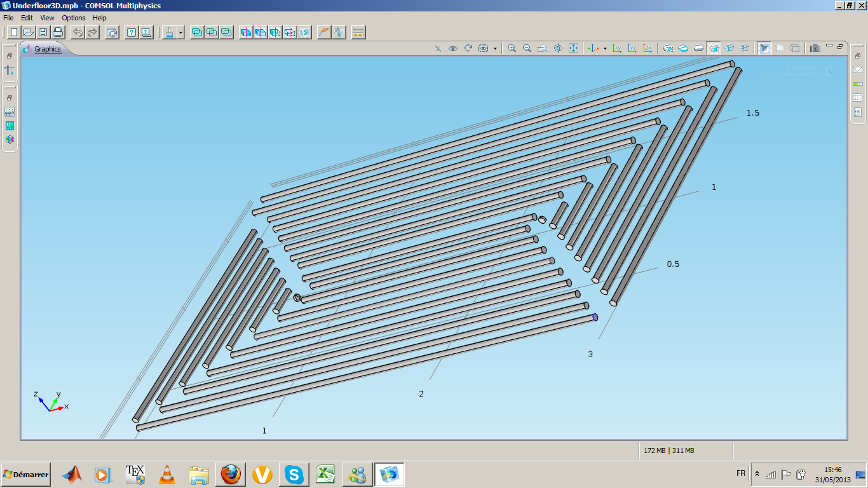Click the Measure ruler icon

point(358,32)
